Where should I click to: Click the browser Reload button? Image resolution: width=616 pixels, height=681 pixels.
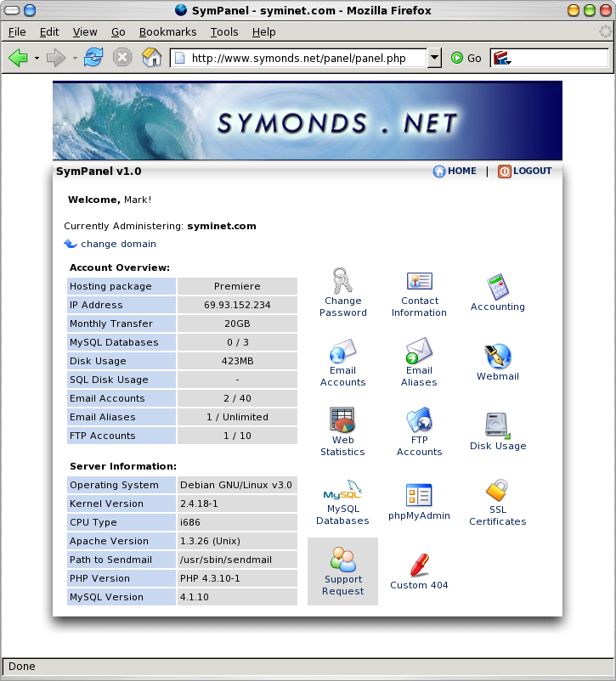point(93,58)
